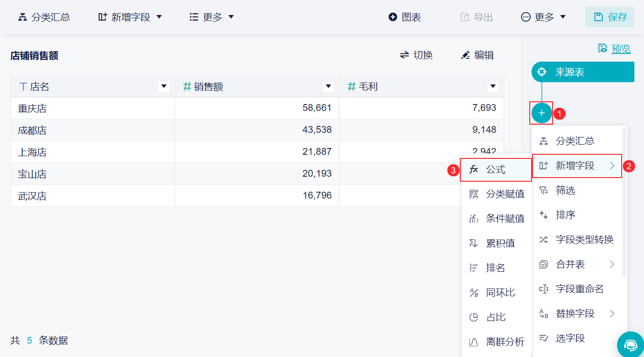The image size is (644, 357).
Task: Open the 毛利 column dropdown arrow
Action: pos(493,86)
